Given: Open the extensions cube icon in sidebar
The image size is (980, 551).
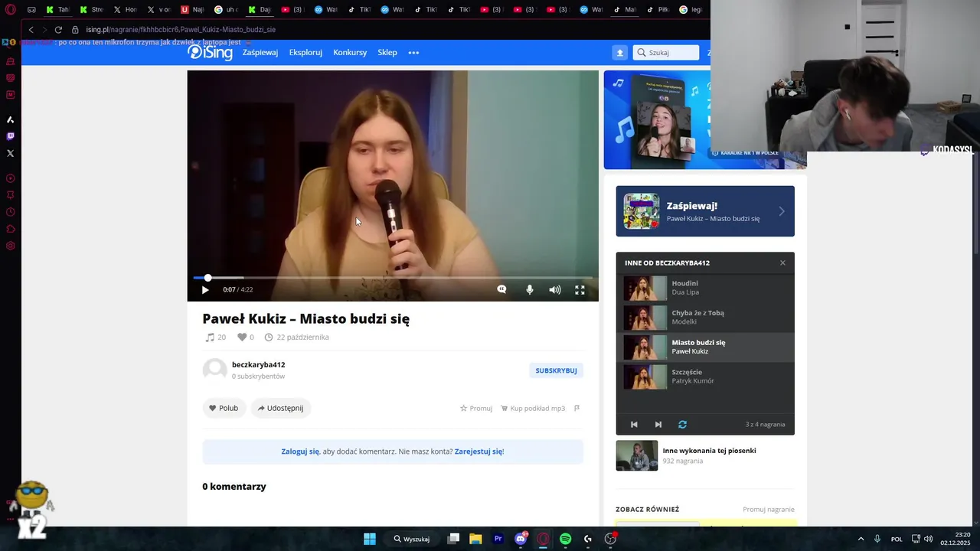Looking at the screenshot, I should (10, 229).
